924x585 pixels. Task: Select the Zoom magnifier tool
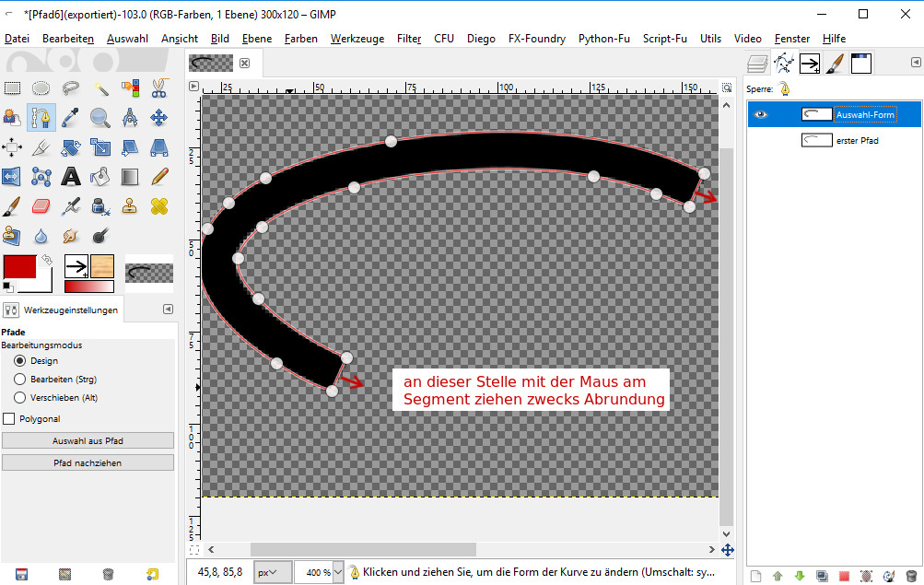pos(100,118)
